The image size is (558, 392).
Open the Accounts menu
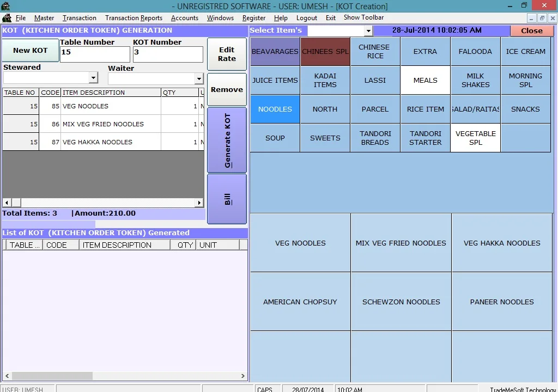184,18
